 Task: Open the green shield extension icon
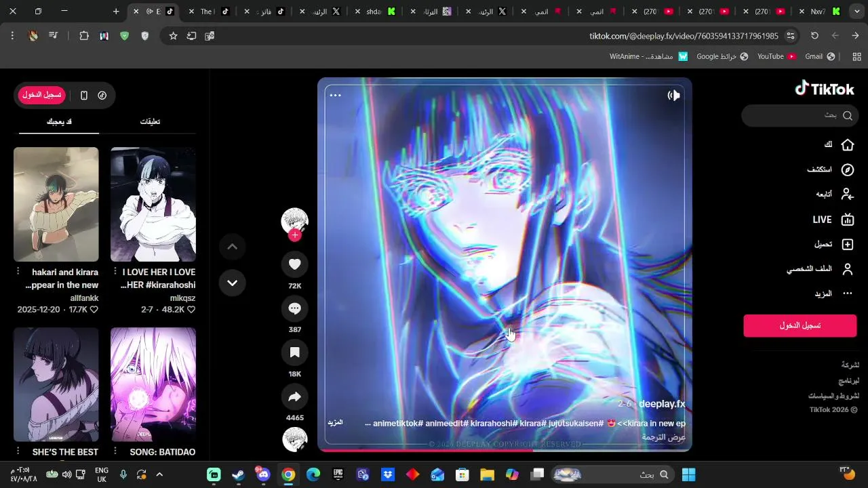point(124,36)
